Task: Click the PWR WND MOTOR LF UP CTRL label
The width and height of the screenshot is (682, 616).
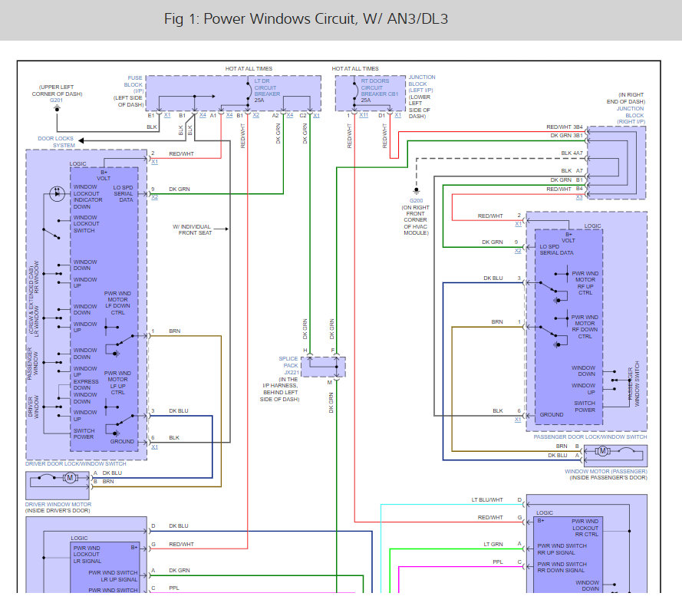Action: point(117,383)
